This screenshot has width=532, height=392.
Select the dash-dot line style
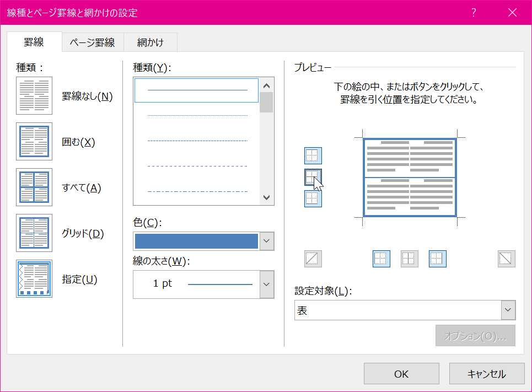tap(196, 192)
